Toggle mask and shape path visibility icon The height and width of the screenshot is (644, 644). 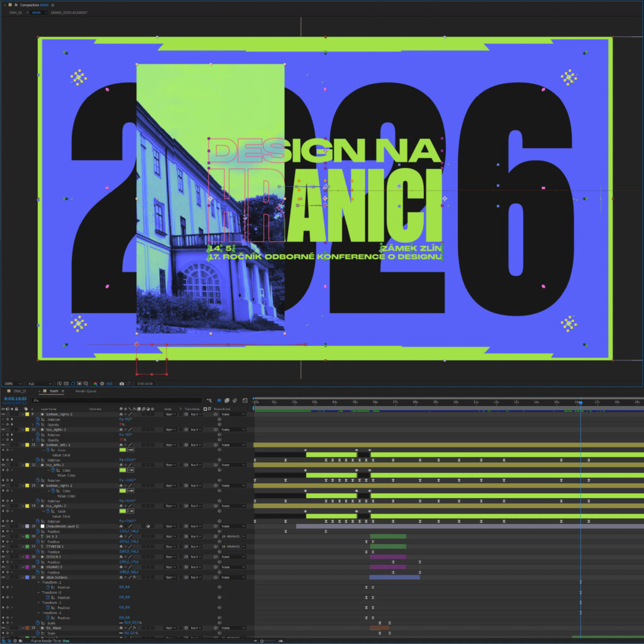(73, 384)
